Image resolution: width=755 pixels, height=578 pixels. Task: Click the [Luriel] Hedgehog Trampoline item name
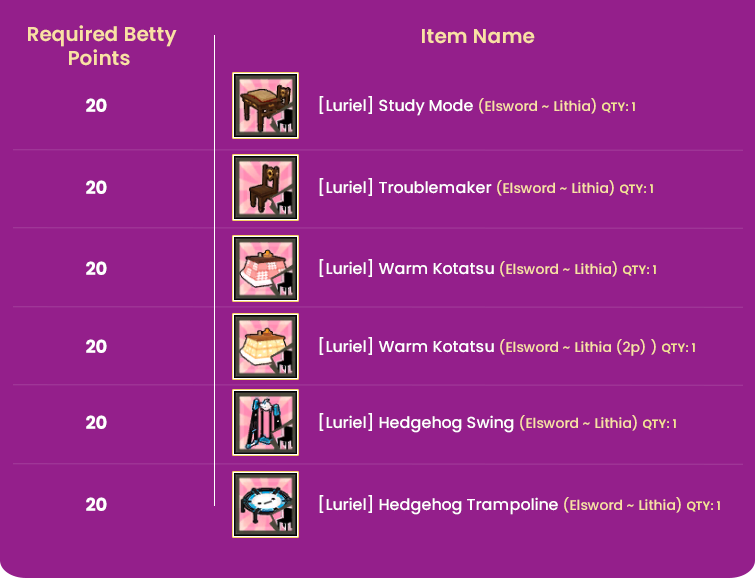(x=437, y=505)
